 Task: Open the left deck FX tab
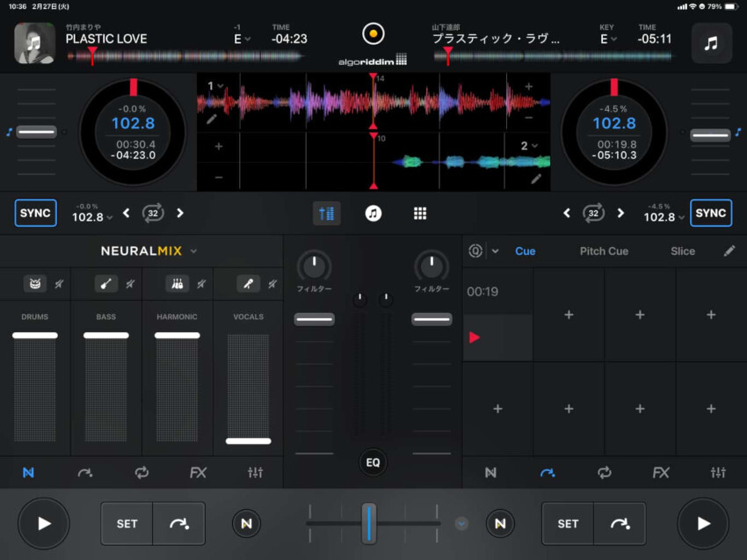pos(198,473)
